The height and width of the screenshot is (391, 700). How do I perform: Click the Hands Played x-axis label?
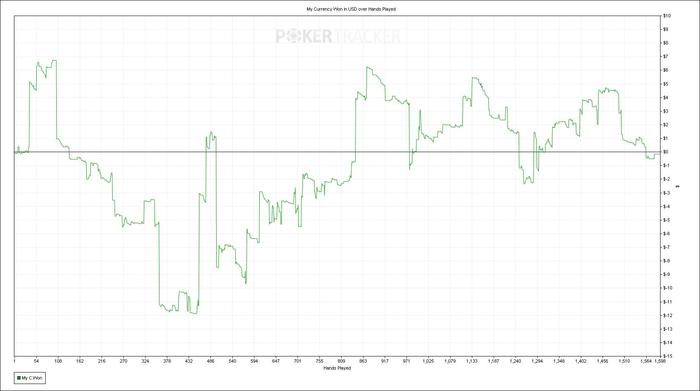pyautogui.click(x=337, y=368)
